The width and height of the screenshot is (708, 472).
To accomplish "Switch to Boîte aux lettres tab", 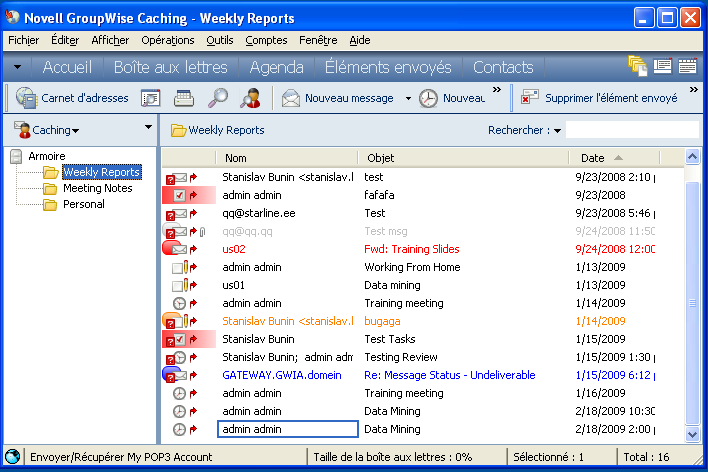I will click(x=170, y=67).
